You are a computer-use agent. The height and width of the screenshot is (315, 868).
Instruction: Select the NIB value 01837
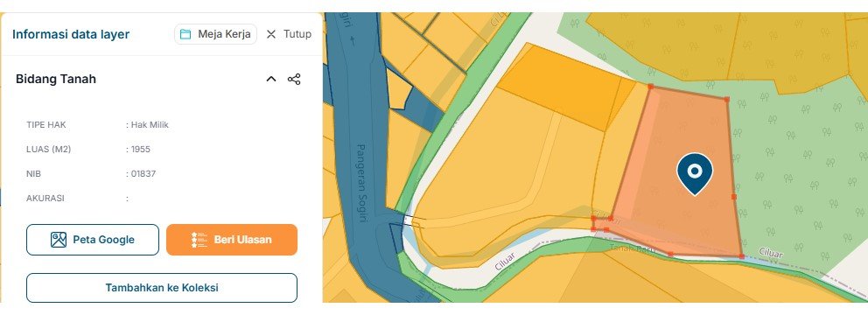pyautogui.click(x=143, y=174)
